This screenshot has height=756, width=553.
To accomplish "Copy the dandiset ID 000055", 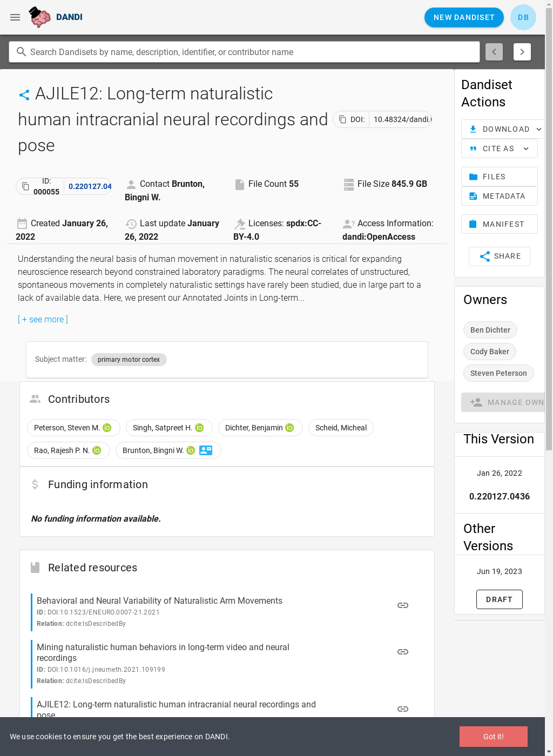I will [x=25, y=186].
